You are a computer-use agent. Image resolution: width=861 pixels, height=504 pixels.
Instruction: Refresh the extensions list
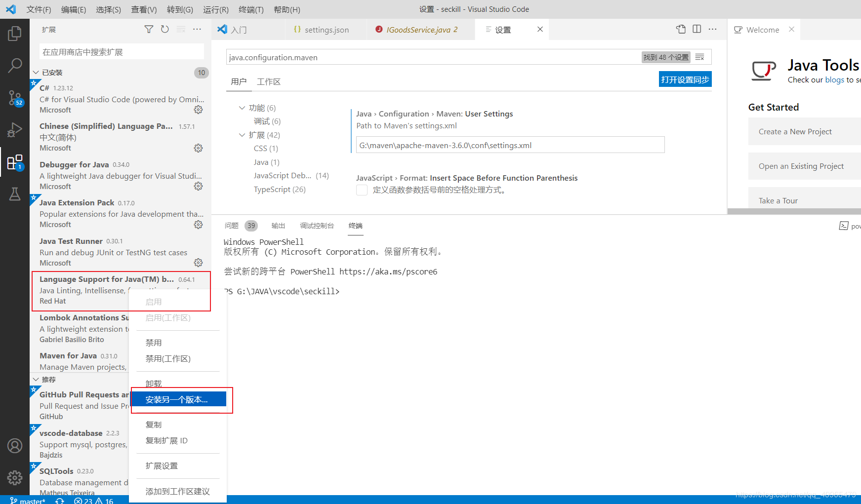(165, 30)
